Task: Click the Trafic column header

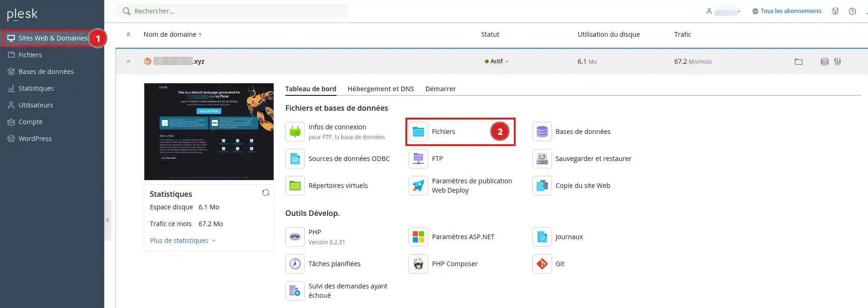Action: [x=682, y=34]
